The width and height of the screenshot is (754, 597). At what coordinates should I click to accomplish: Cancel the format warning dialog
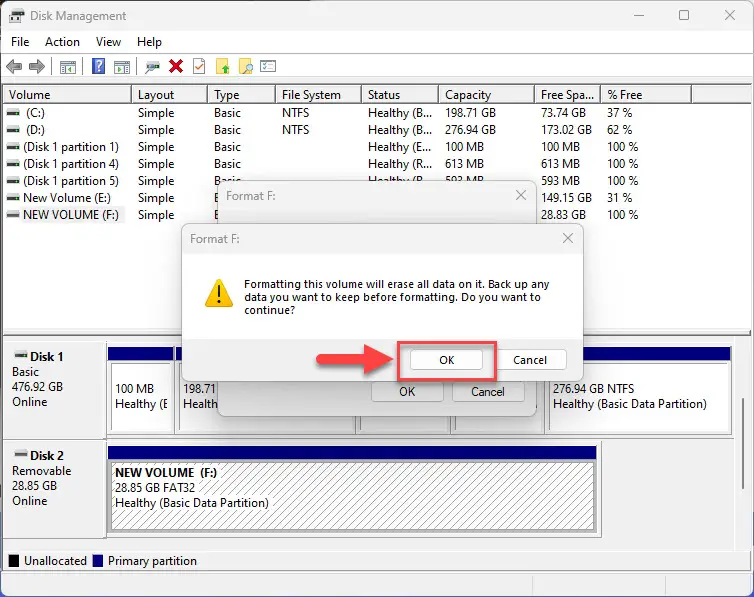529,360
